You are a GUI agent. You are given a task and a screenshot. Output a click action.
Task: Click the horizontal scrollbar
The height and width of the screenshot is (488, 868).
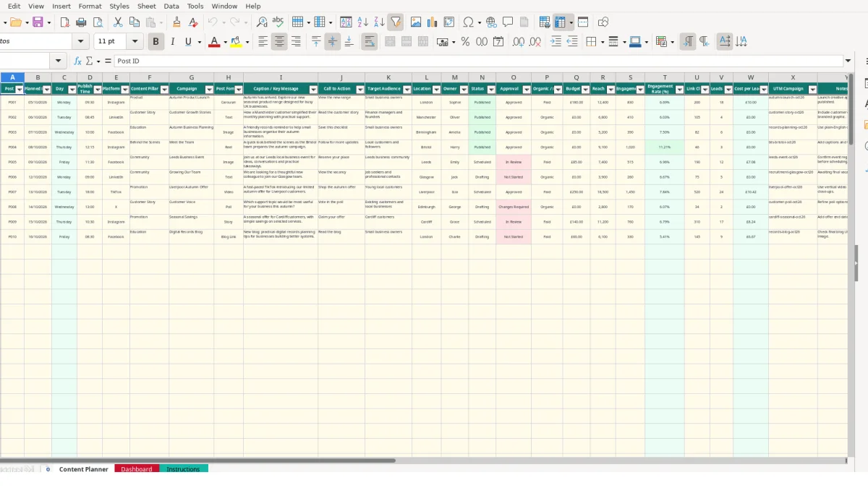[x=198, y=460]
